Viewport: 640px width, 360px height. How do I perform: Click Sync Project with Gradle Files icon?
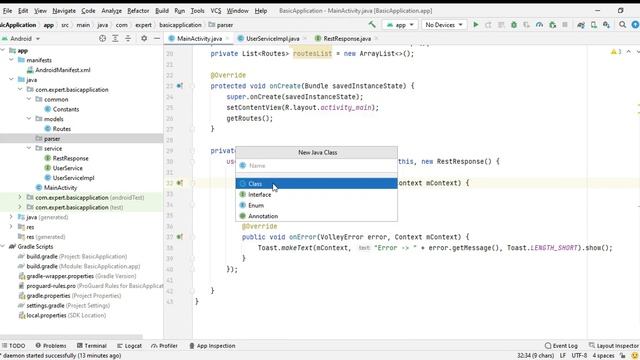pyautogui.click(x=580, y=25)
